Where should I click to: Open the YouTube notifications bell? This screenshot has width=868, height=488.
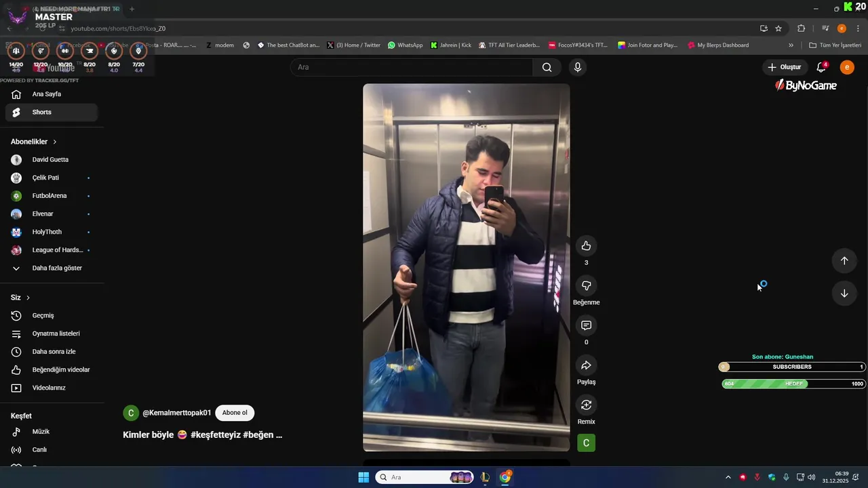coord(821,67)
